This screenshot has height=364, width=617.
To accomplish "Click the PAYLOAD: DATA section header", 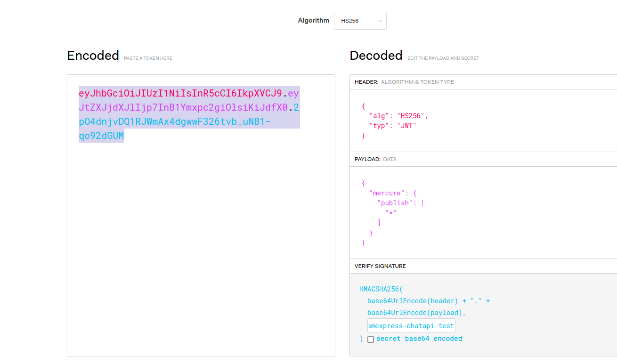I will 375,159.
